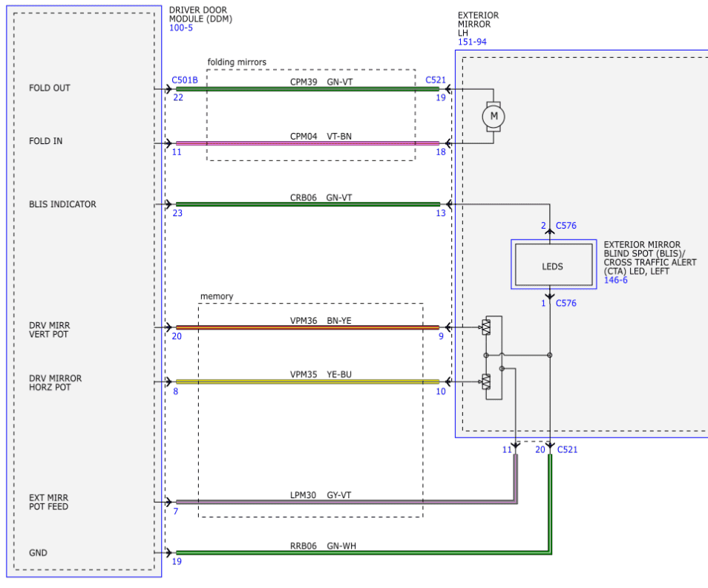Viewport: 708px width, 588px height.
Task: Click the GND signal label
Action: click(x=38, y=553)
